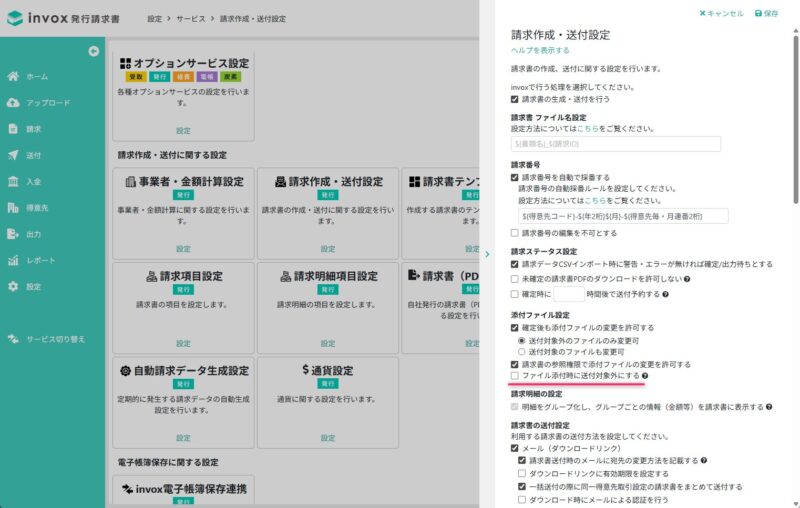
Task: Click help icon beside ファイル添付時に送付対象外にする
Action: click(x=645, y=376)
